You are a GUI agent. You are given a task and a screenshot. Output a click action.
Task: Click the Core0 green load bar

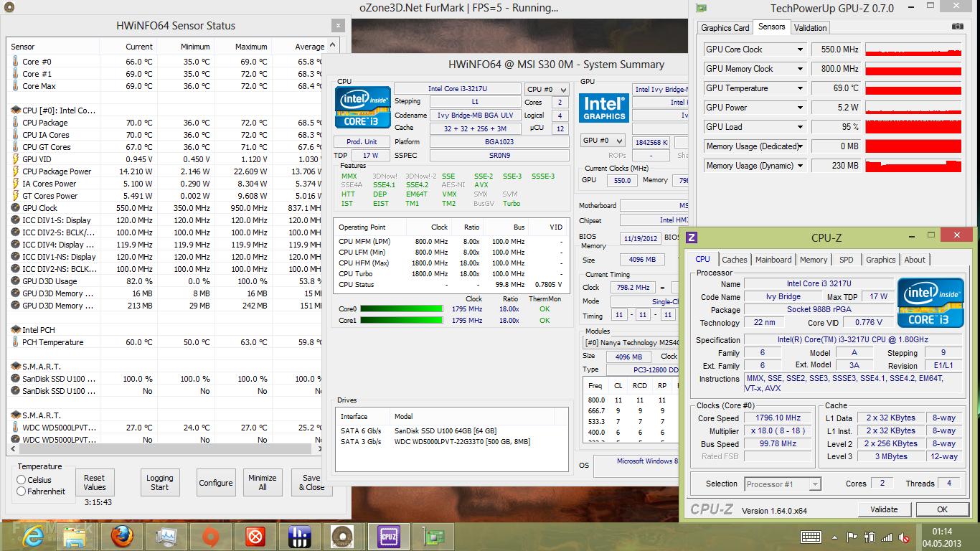tap(400, 309)
